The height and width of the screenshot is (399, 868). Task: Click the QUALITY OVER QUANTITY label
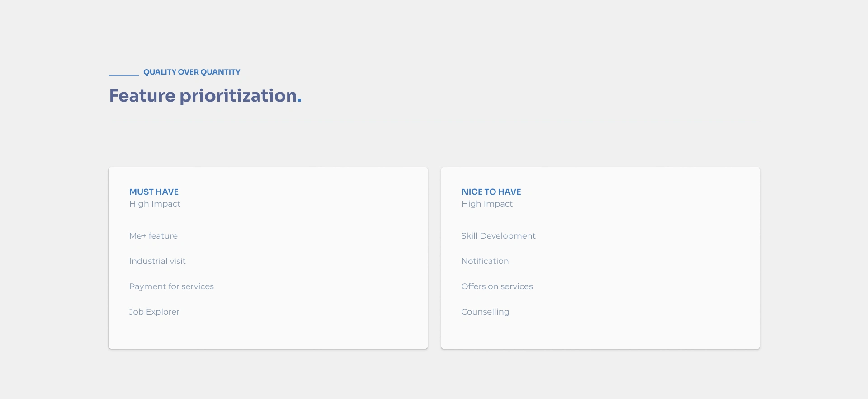pyautogui.click(x=192, y=72)
